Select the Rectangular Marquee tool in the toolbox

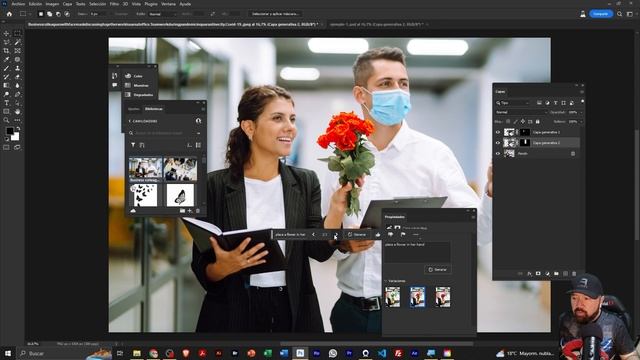click(17, 33)
